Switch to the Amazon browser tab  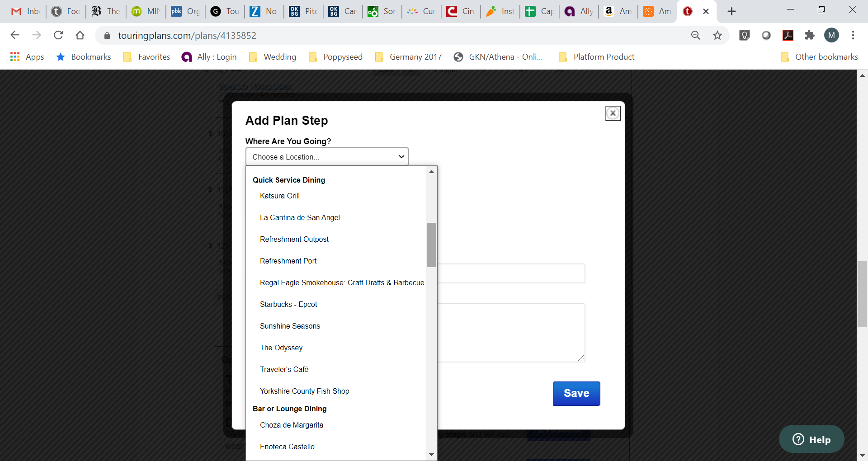618,11
